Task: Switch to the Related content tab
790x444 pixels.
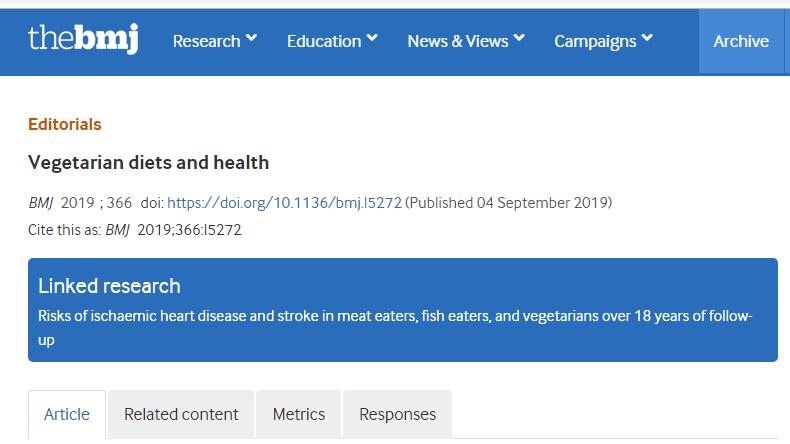Action: [181, 414]
